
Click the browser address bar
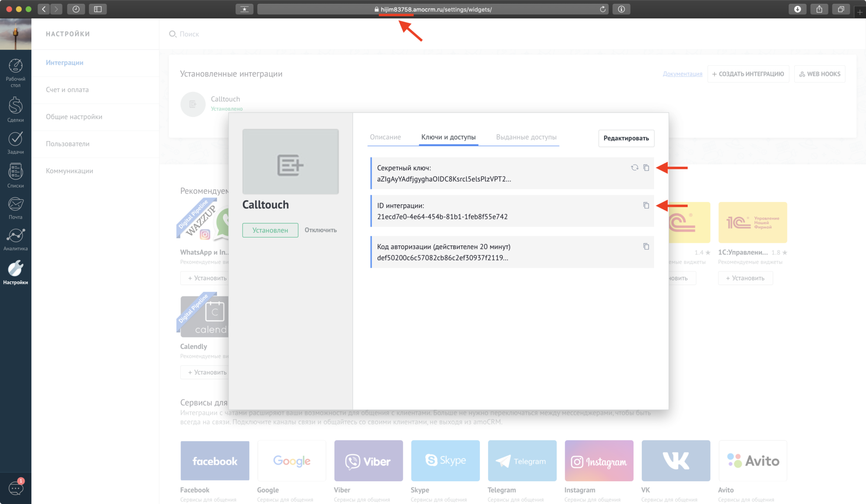pos(433,9)
